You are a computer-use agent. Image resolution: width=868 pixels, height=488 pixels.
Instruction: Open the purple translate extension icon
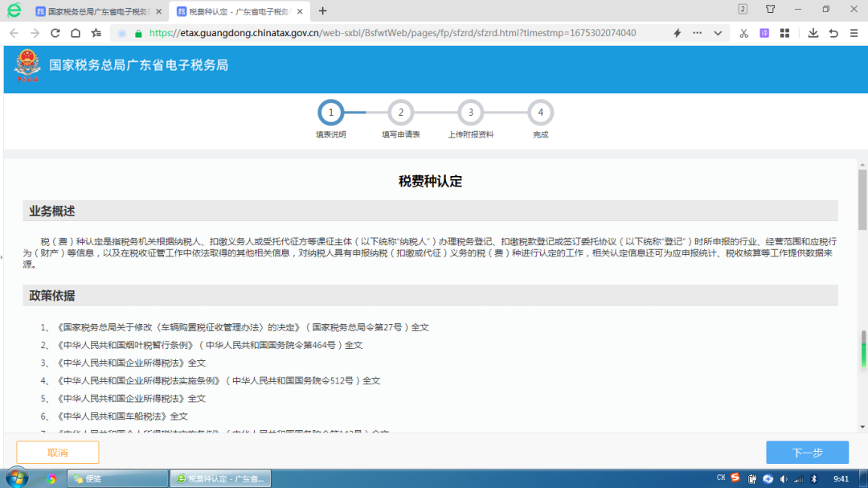pos(764,33)
